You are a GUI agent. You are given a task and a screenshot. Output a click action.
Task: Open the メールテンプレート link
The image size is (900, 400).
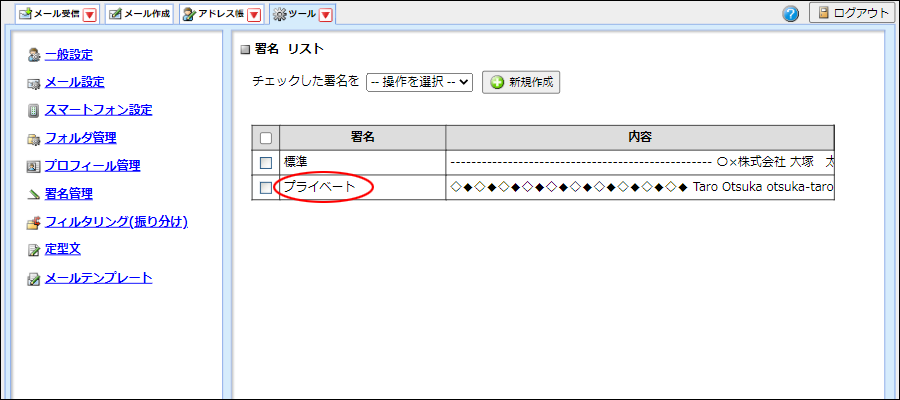pos(98,277)
